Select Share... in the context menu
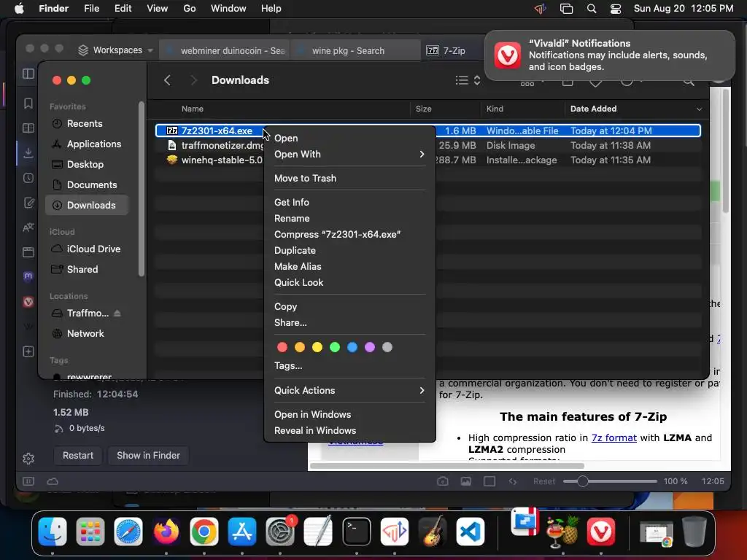747x560 pixels. pyautogui.click(x=349, y=323)
